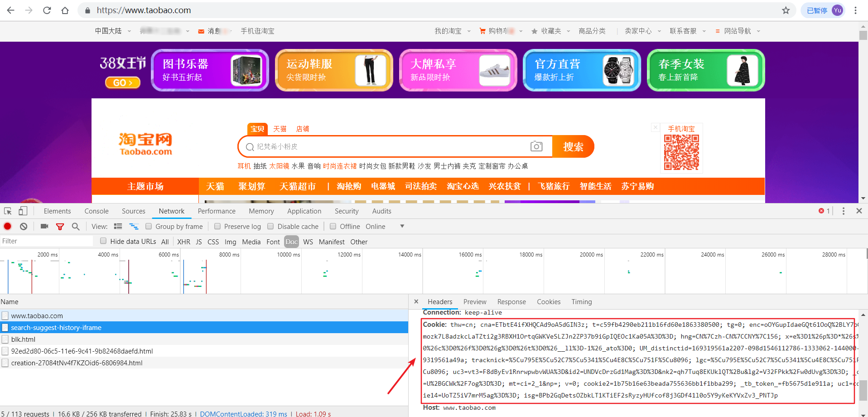Click the image search camera icon
This screenshot has width=868, height=417.
point(536,146)
